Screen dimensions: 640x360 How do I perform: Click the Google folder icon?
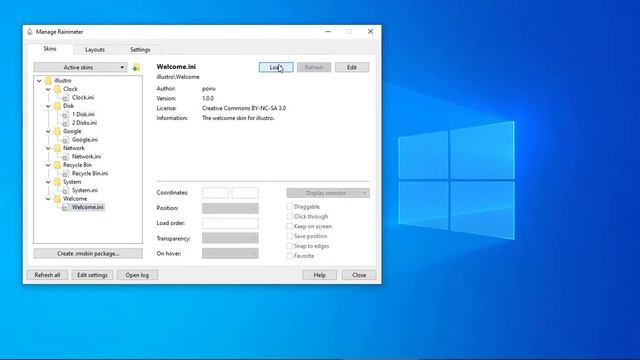point(58,131)
